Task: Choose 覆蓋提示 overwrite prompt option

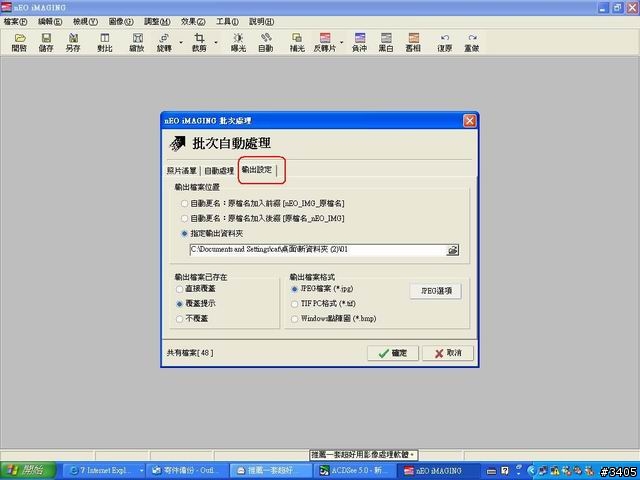Action: 196,304
